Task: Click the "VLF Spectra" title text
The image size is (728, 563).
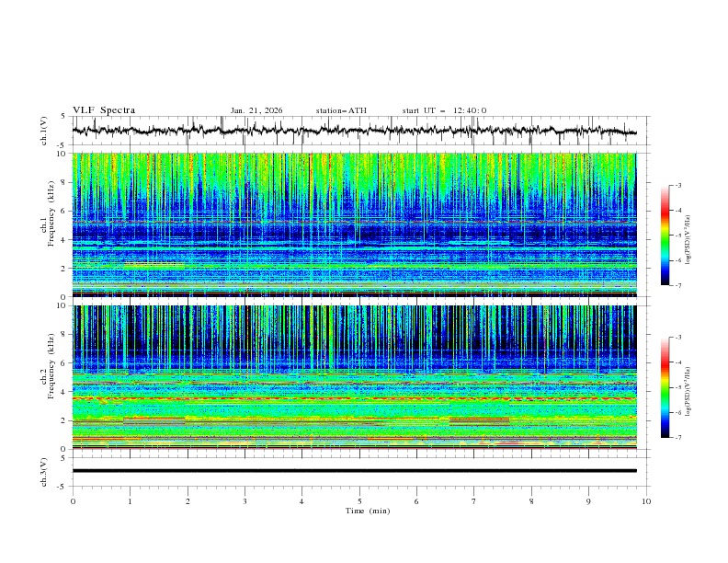Action: [x=104, y=110]
